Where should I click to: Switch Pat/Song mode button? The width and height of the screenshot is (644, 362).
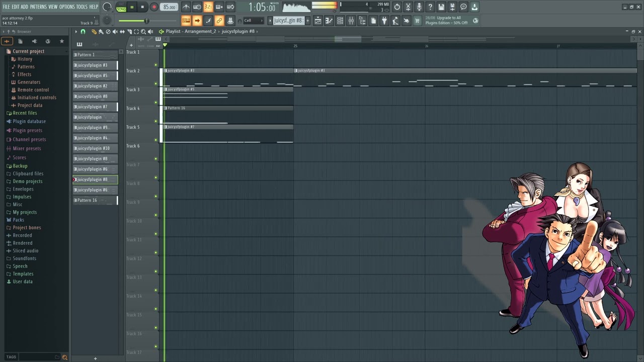[x=121, y=7]
